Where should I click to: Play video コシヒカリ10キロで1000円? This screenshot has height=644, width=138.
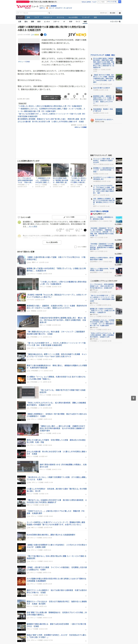tap(119, 188)
